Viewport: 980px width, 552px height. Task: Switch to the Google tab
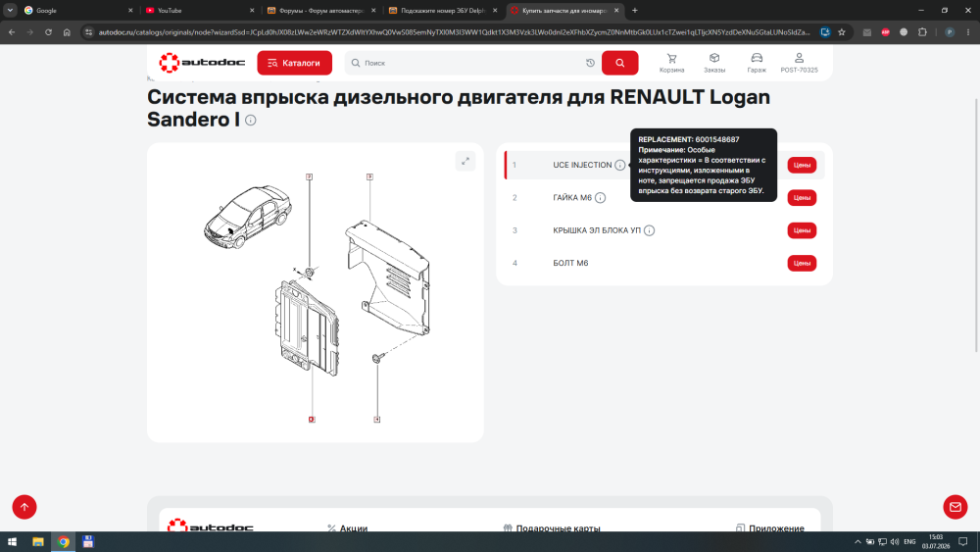coord(78,10)
